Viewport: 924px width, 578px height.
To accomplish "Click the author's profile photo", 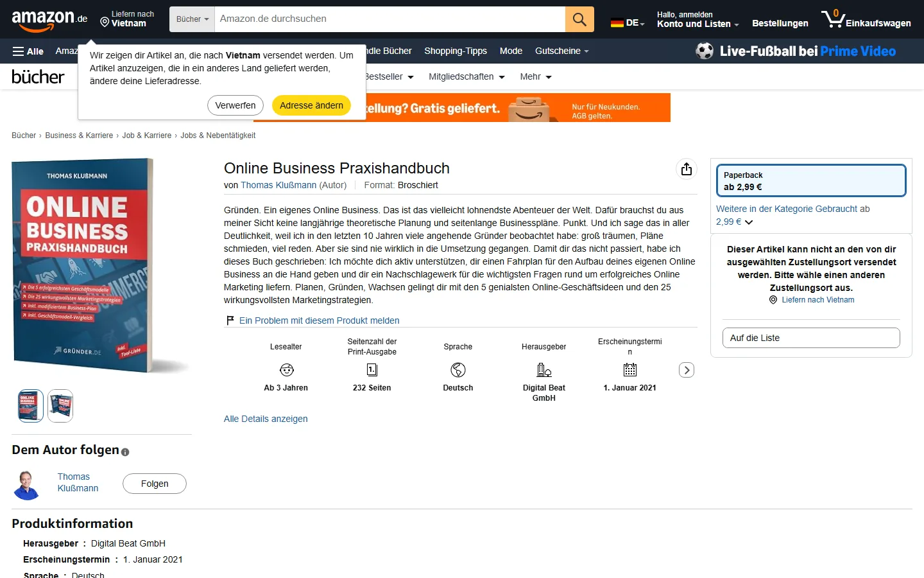I will point(26,485).
